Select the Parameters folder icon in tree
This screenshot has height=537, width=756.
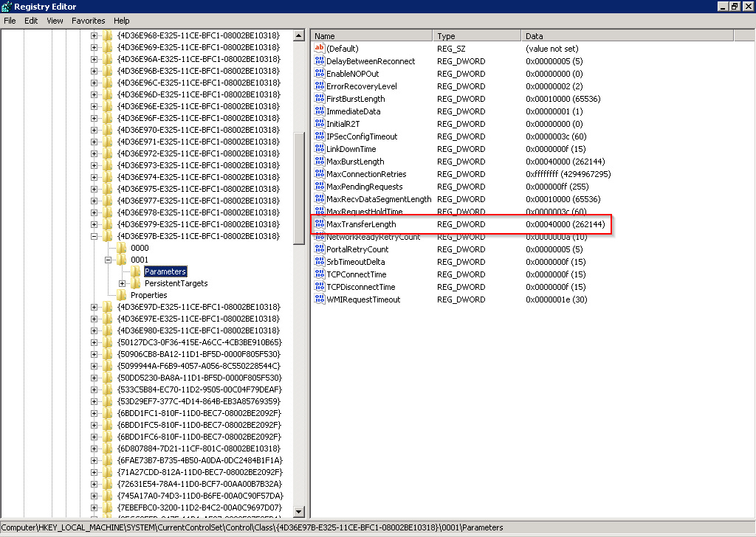point(136,271)
